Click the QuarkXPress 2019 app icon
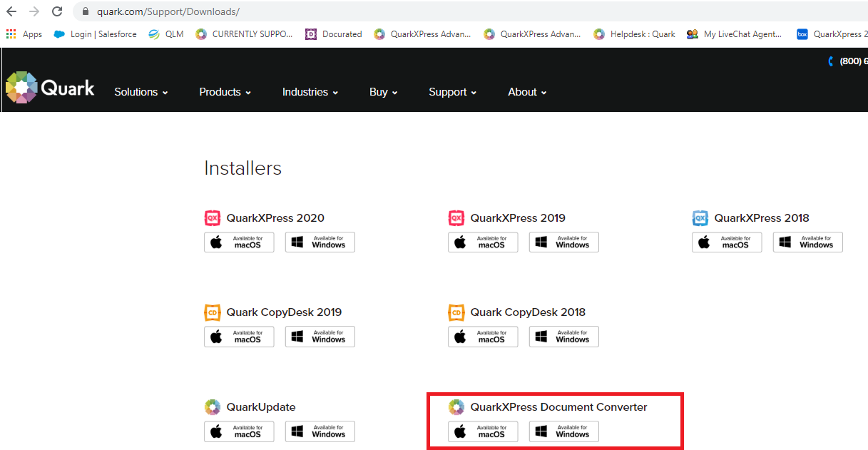Screen dimensions: 868x450 tap(456, 218)
